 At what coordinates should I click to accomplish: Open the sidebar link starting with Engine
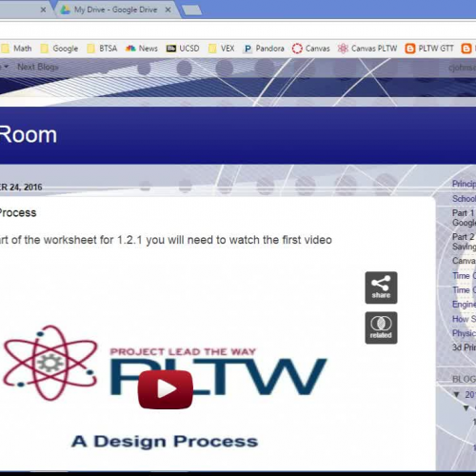point(464,305)
